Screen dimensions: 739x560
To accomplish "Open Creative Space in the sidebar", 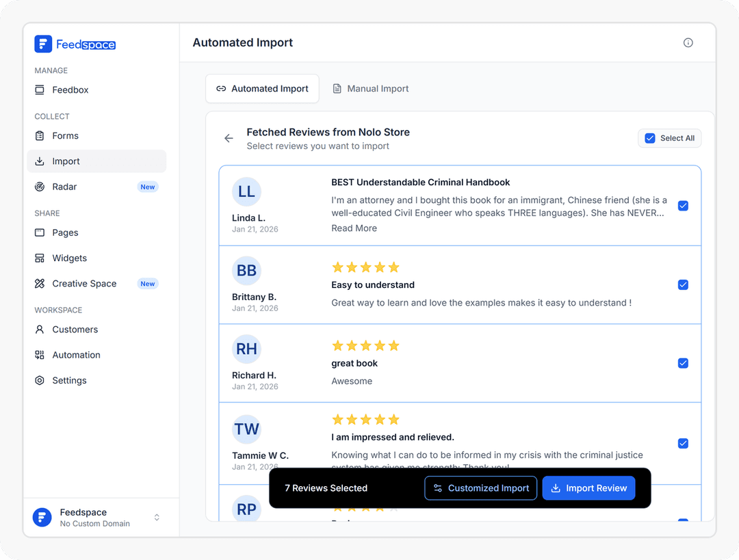I will pos(96,284).
